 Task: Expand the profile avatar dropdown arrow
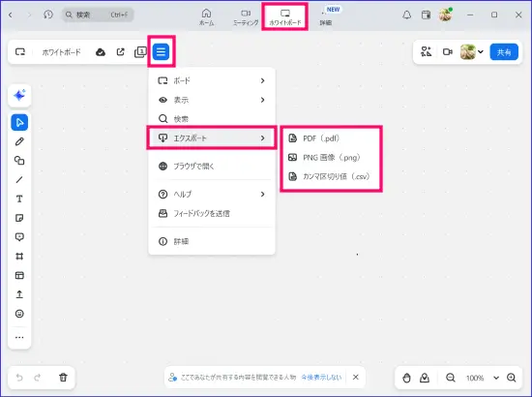(481, 52)
